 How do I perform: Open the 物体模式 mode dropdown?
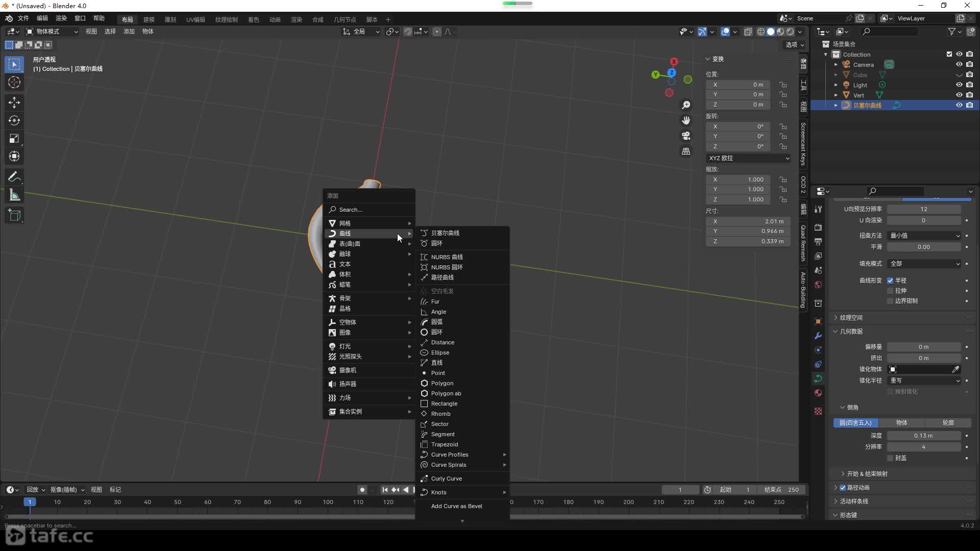click(x=52, y=32)
